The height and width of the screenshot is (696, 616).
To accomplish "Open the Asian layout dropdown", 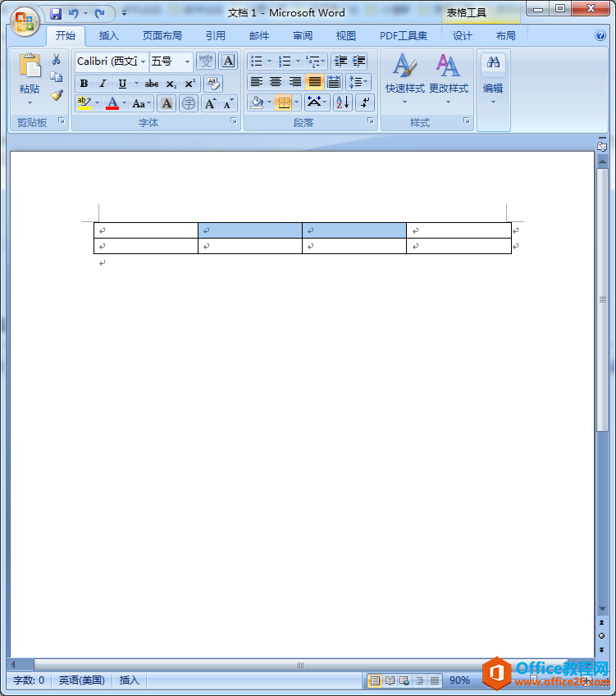I will point(317,103).
